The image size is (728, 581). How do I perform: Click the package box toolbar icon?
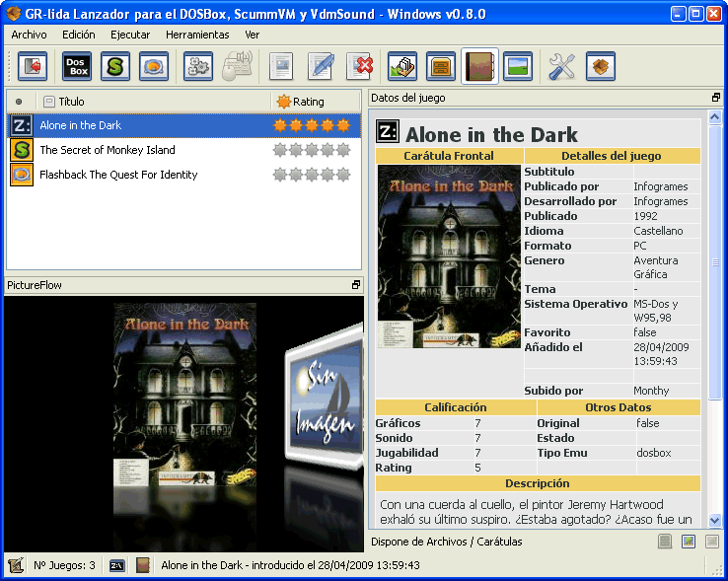click(x=601, y=66)
